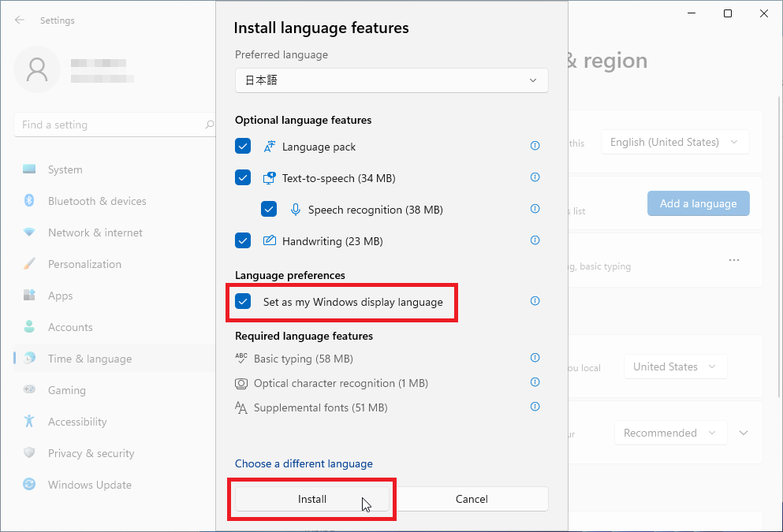Click the Accessibility figure icon
Image resolution: width=783 pixels, height=532 pixels.
[x=29, y=421]
